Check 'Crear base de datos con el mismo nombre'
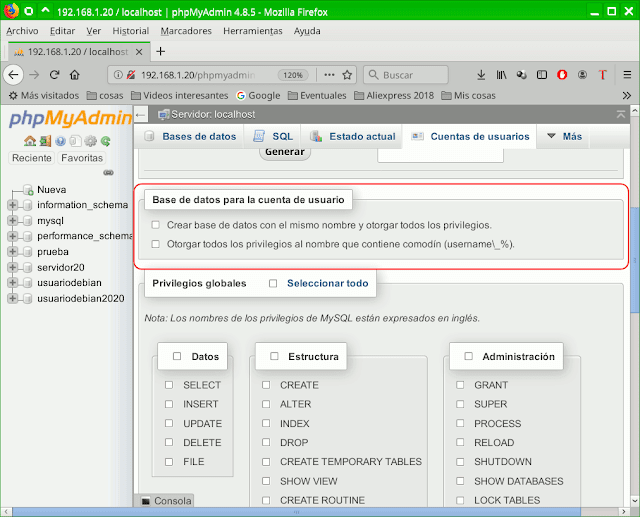This screenshot has width=640, height=517. point(156,225)
